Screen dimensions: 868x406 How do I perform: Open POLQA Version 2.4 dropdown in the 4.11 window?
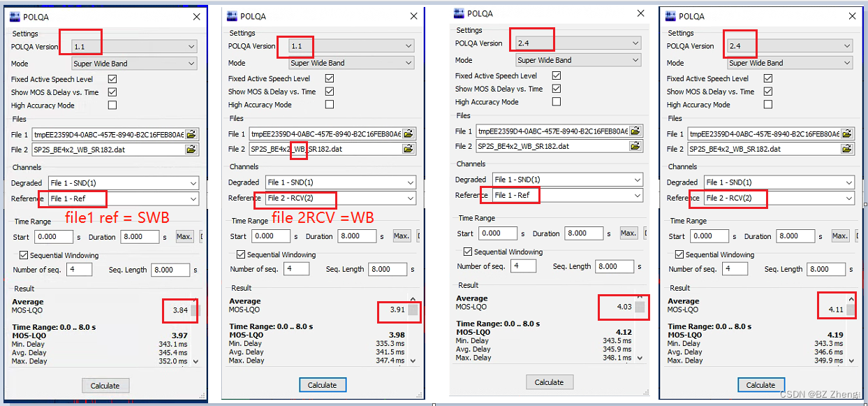pyautogui.click(x=790, y=46)
